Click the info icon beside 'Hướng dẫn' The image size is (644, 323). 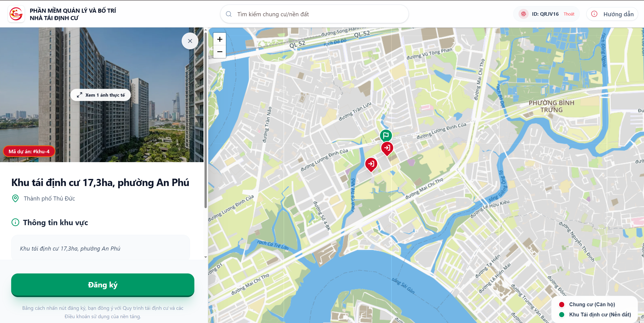point(594,14)
